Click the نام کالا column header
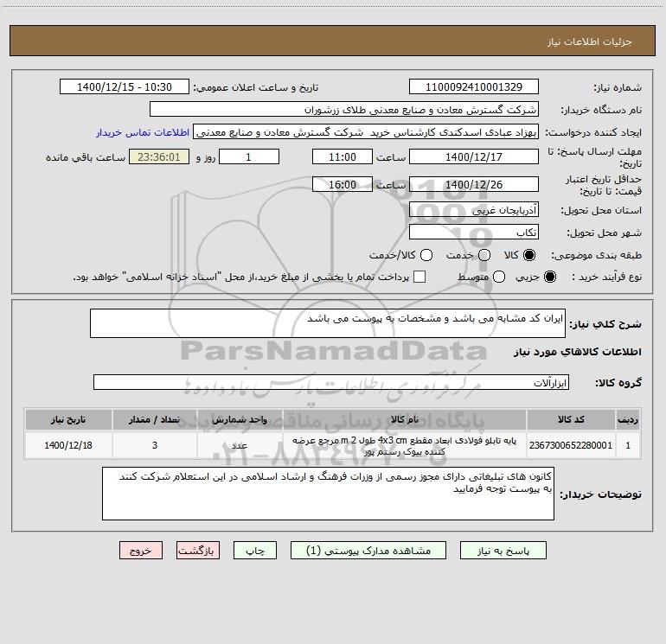Screen dimensions: 666x644 [x=405, y=419]
